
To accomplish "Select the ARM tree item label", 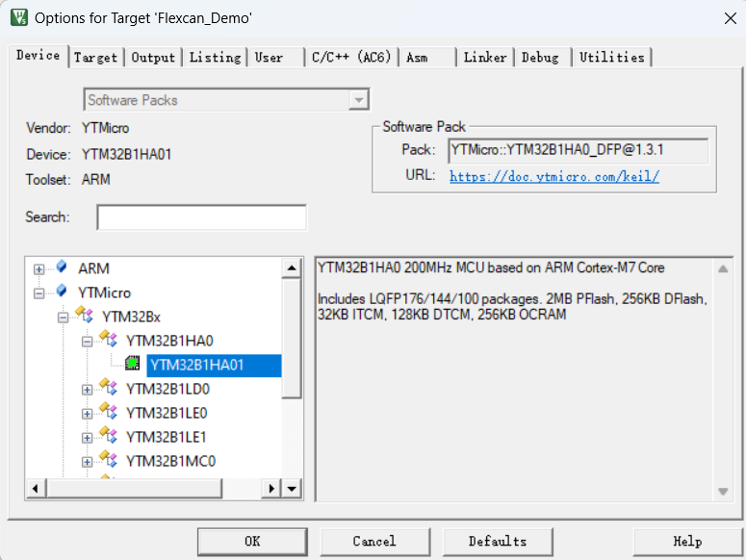I will [x=93, y=268].
